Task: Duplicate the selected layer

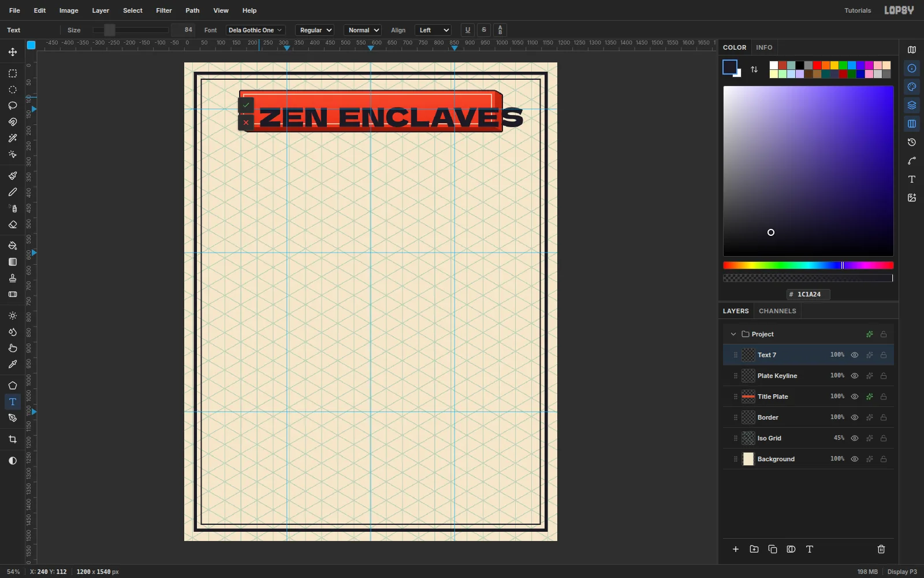Action: [x=773, y=549]
